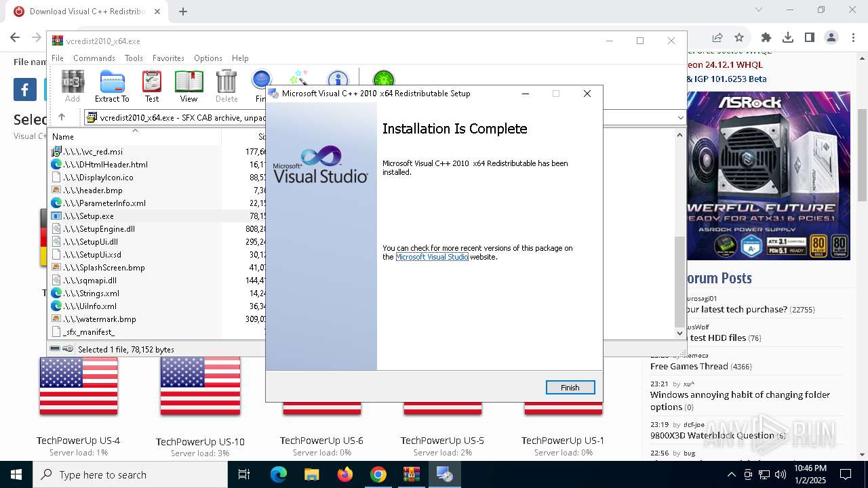Go up one folder level in WinRAR
Screen dimensions: 868x488
pyautogui.click(x=61, y=117)
